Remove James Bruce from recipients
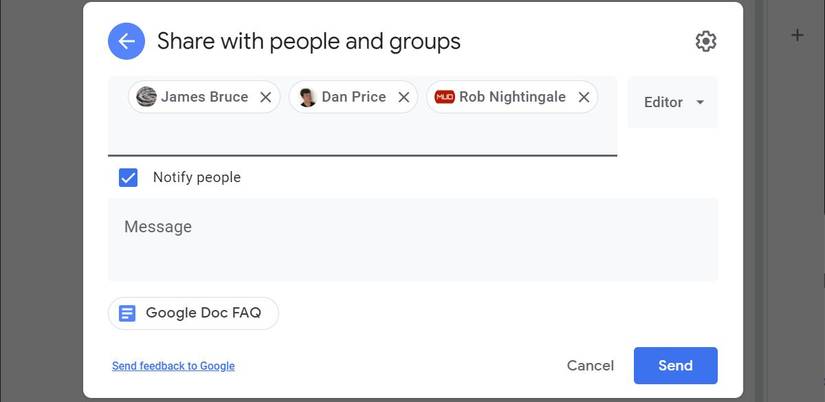Screen dimensions: 825x402 click(x=266, y=97)
